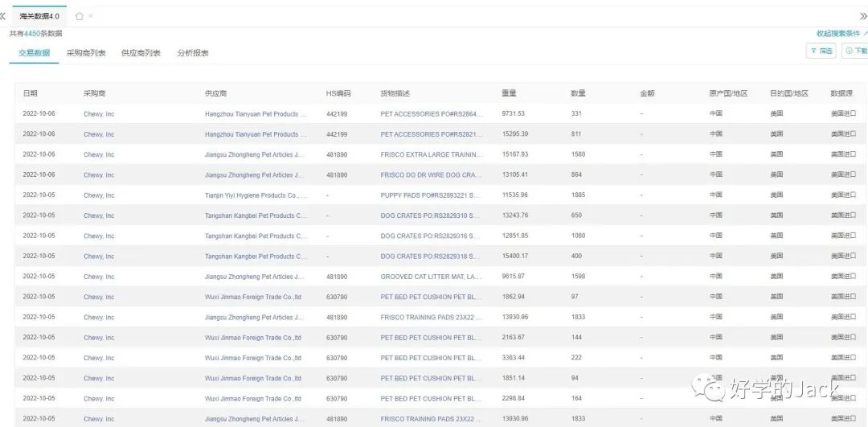This screenshot has height=427, width=868.
Task: Click Tianjin Yiyi Hygiene Products supplier link
Action: tap(256, 195)
